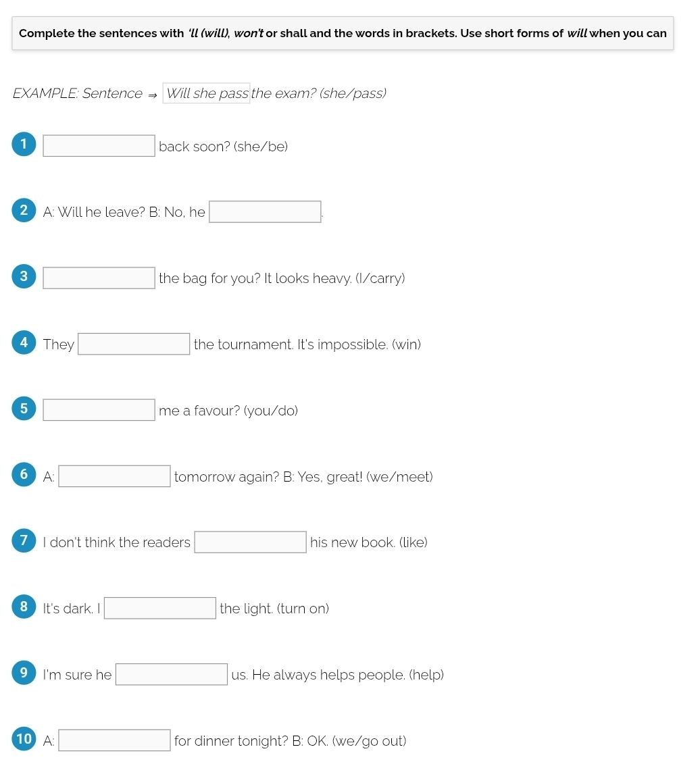Click the answer box after 'No, he'

pos(265,212)
